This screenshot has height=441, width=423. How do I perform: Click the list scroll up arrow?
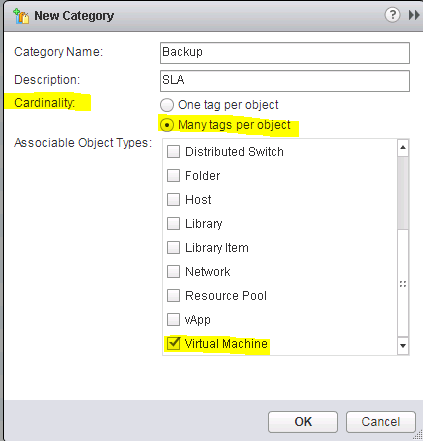[x=403, y=148]
